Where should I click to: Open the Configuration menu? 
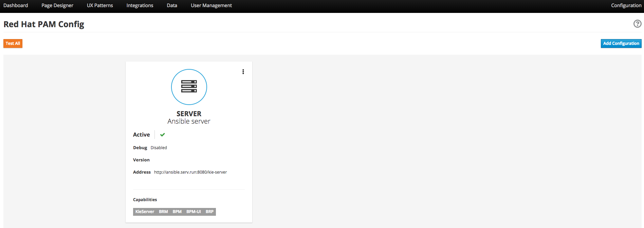[626, 5]
